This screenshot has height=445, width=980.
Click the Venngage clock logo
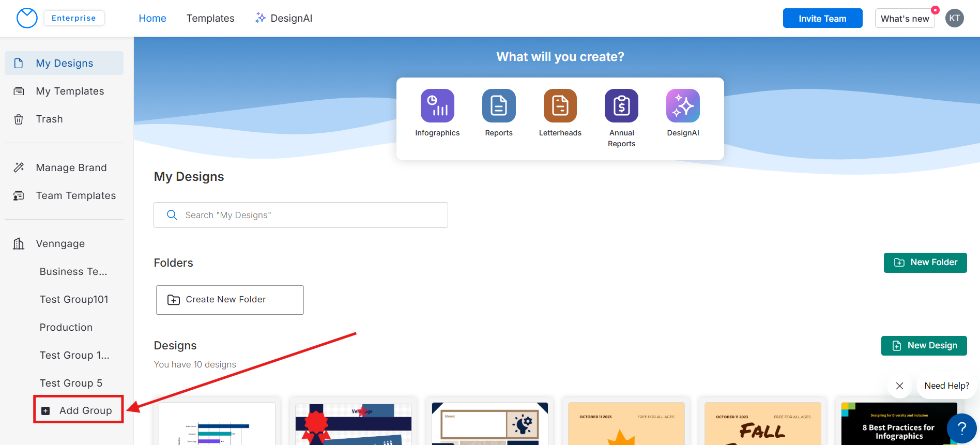pos(27,18)
